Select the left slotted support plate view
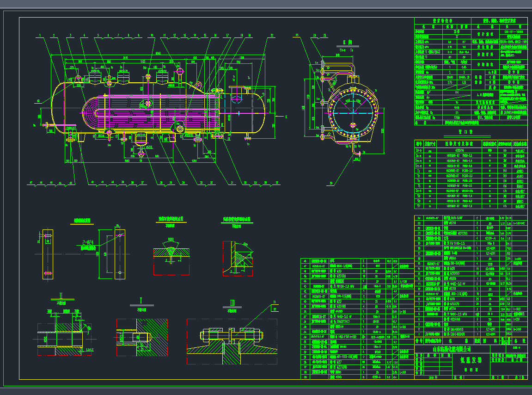 (x=48, y=253)
